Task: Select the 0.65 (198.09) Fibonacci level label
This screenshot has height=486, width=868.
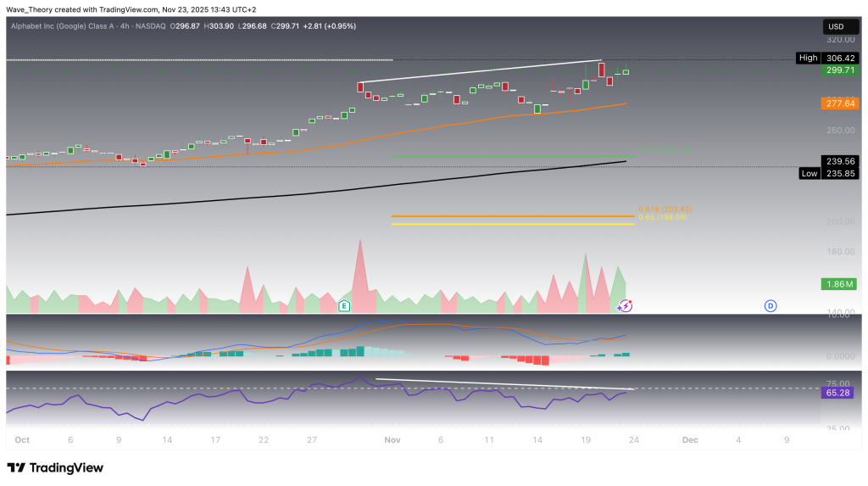Action: 662,217
